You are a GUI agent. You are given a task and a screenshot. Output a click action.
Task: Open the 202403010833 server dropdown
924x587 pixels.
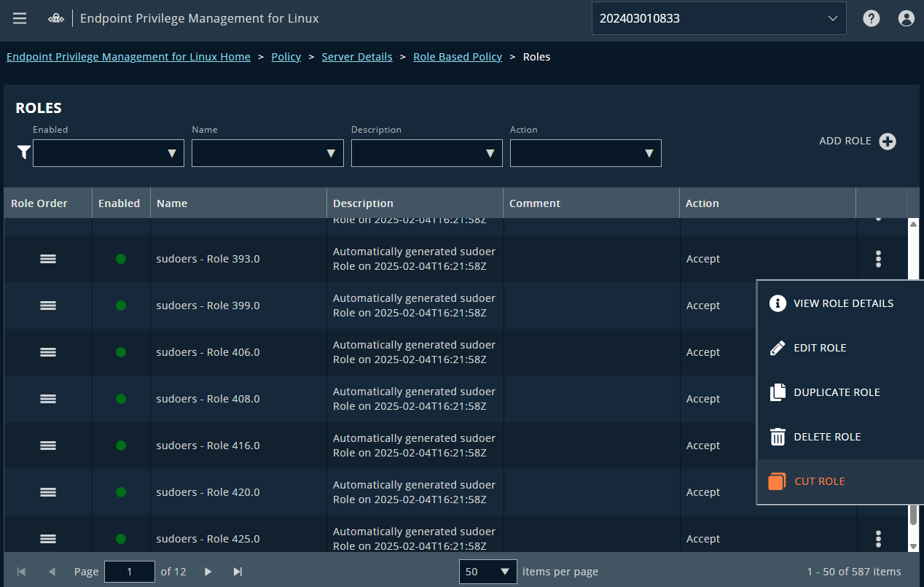(x=719, y=18)
